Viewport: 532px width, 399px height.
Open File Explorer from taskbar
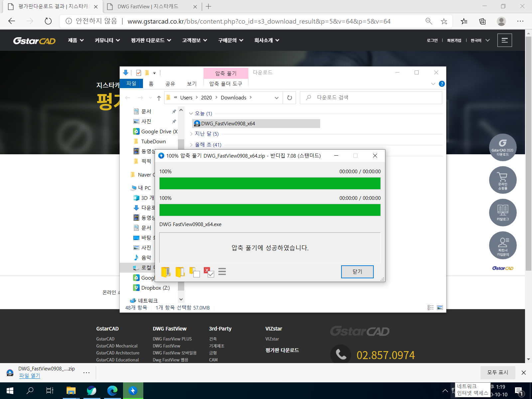[x=71, y=391]
